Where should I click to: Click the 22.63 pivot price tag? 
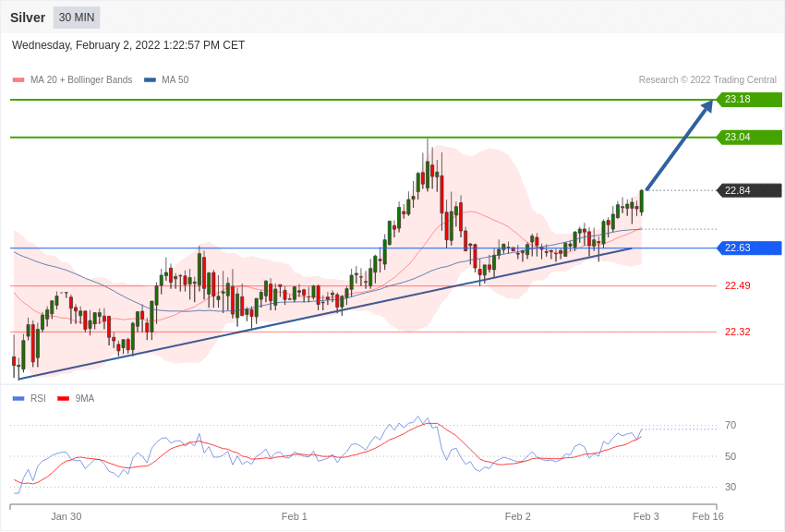[750, 248]
